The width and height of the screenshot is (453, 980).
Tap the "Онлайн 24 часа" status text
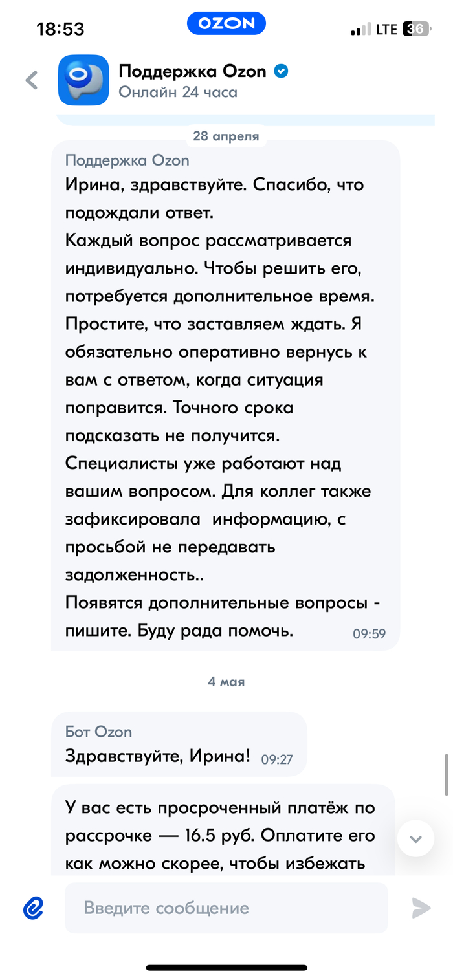click(x=178, y=93)
